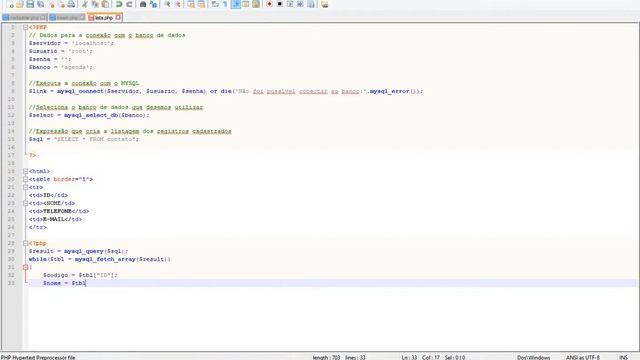Viewport: 640px width, 360px height.
Task: Collapse the <html> fold at line 19
Action: (x=25, y=171)
